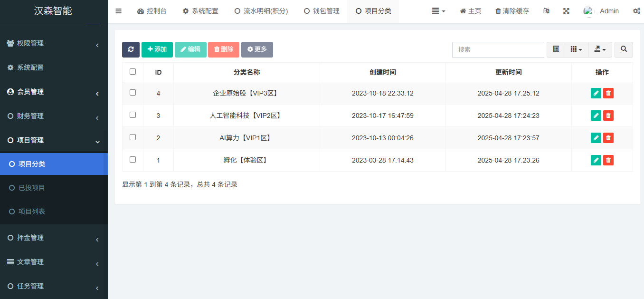Click the red trash icon for row ID 3
Screen dimensions: 644x299
608,116
